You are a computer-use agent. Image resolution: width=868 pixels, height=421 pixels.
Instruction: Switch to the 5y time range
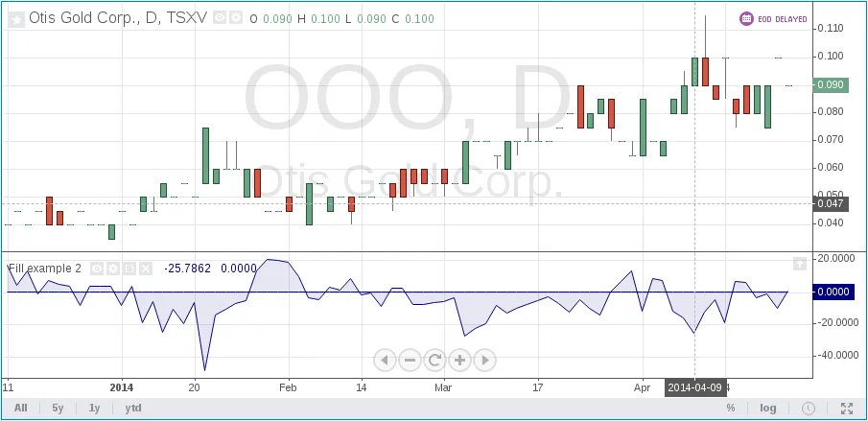(58, 408)
